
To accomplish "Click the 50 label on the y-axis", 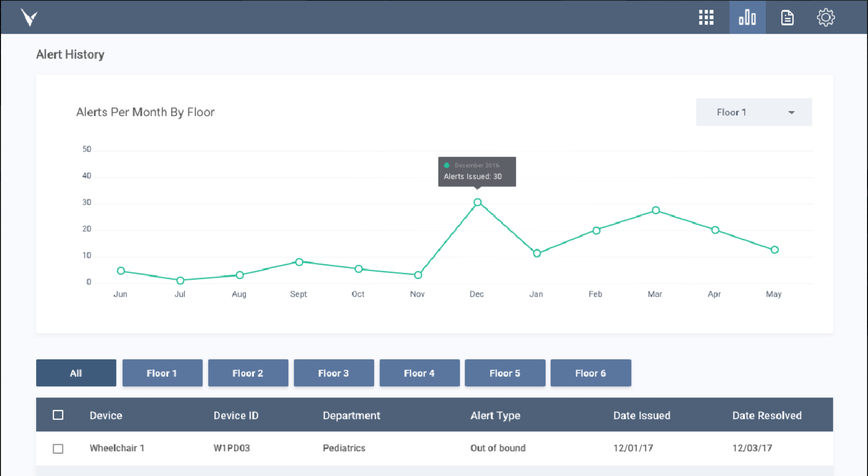I will [87, 149].
